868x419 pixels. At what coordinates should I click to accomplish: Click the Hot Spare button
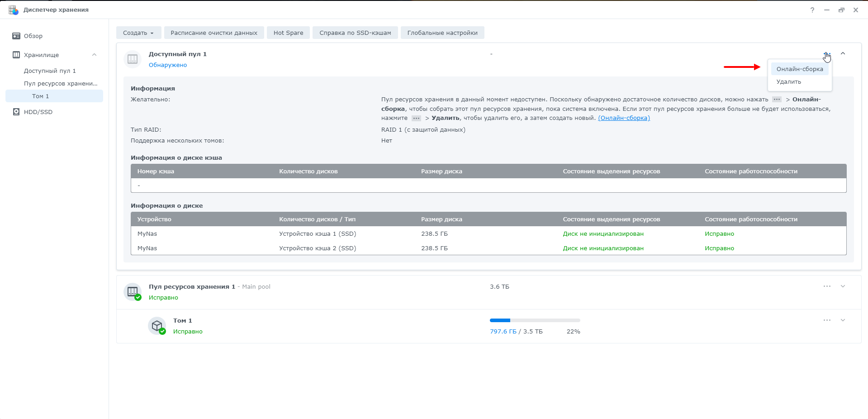(x=288, y=33)
